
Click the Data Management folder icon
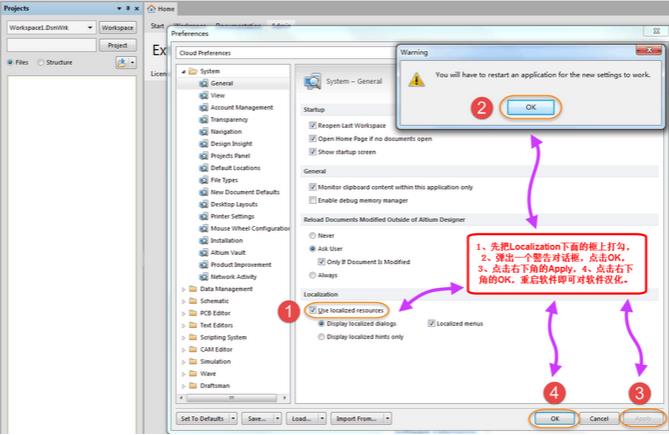193,289
